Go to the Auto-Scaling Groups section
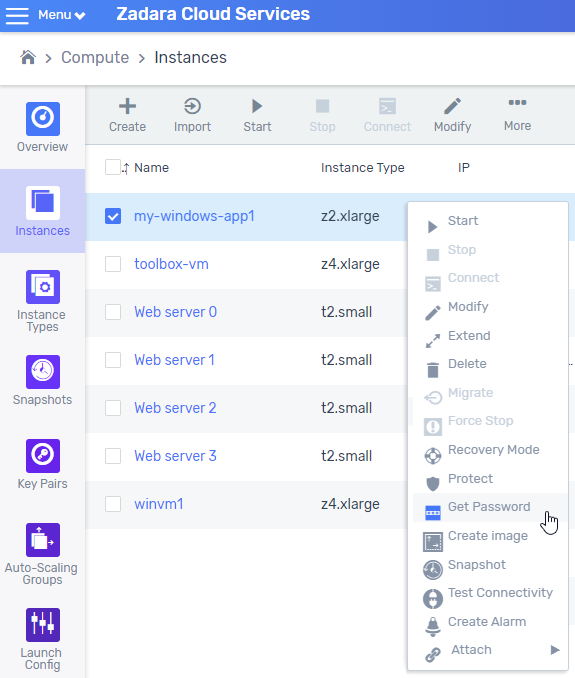 (42, 554)
